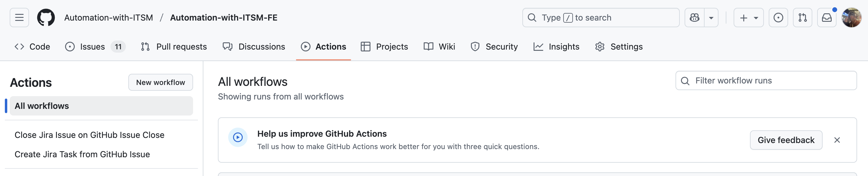Open the user profile avatar menu
This screenshot has width=868, height=176.
point(851,18)
